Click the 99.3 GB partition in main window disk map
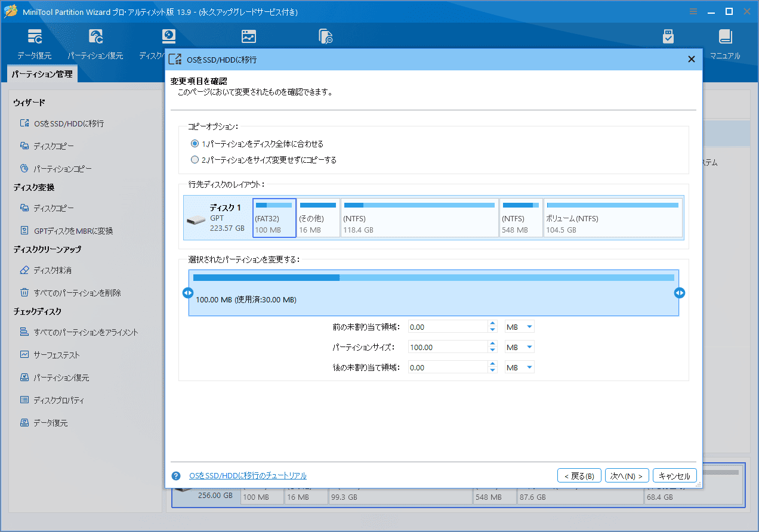 400,497
